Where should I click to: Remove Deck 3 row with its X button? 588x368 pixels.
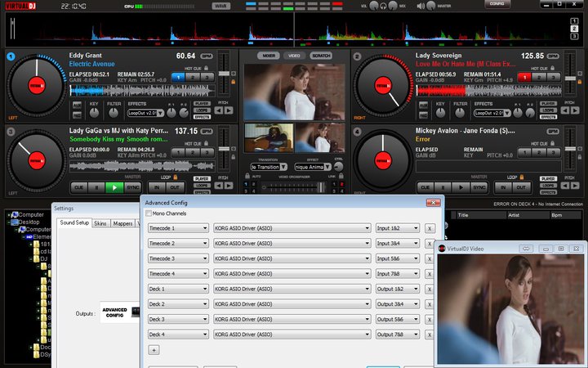point(430,320)
